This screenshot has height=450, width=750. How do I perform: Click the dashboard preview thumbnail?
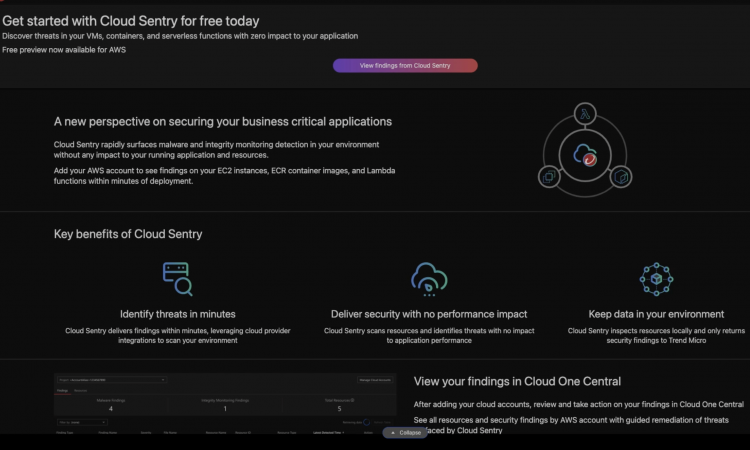[x=224, y=405]
